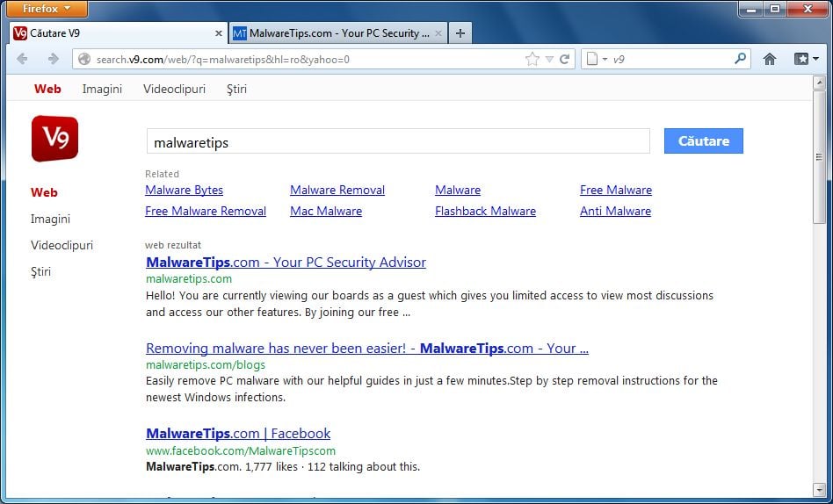Select Videoclipuri in the top navigation
Image resolution: width=833 pixels, height=504 pixels.
pyautogui.click(x=174, y=90)
